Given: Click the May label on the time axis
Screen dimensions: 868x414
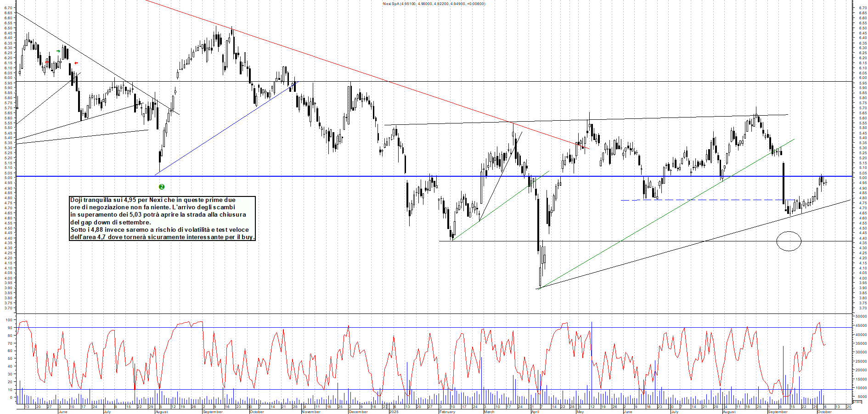Looking at the screenshot, I should pos(580,412).
